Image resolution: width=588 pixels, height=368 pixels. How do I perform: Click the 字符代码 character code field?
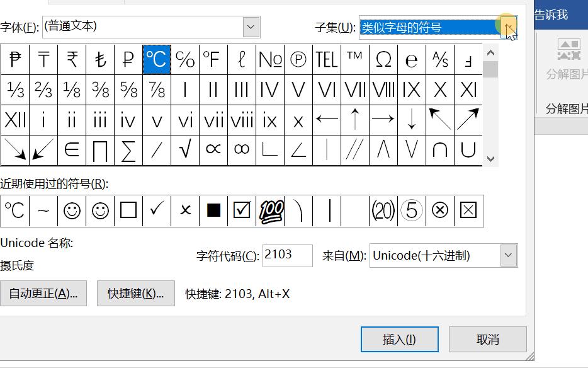[287, 255]
